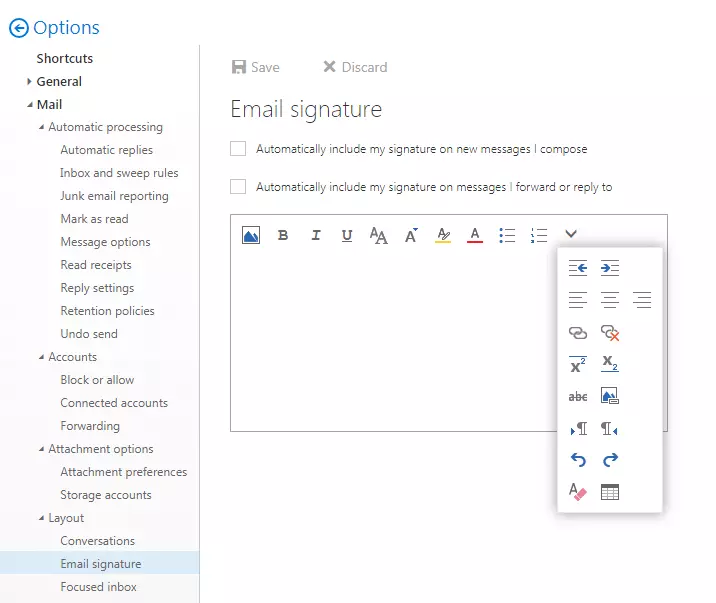This screenshot has width=716, height=603.
Task: Set right-to-left text direction
Action: [609, 429]
